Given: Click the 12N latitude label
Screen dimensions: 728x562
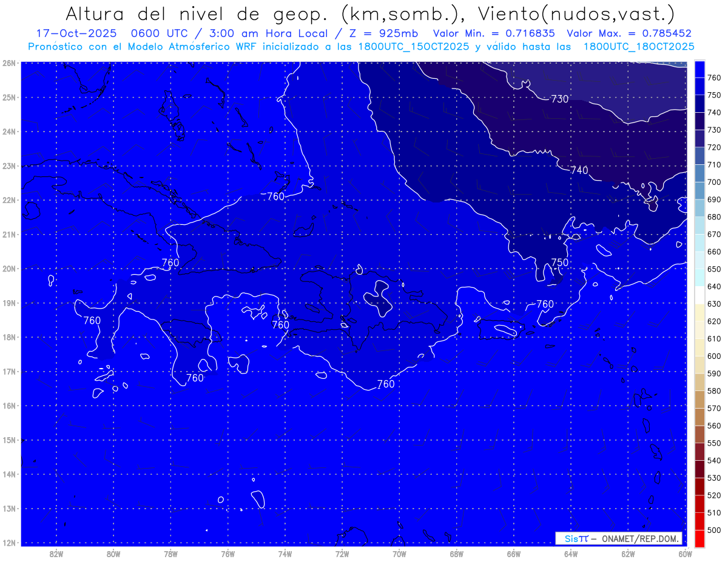Looking at the screenshot, I should (9, 543).
